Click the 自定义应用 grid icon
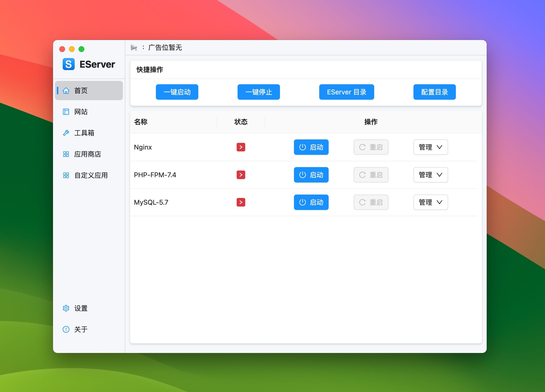The image size is (545, 392). (x=66, y=176)
